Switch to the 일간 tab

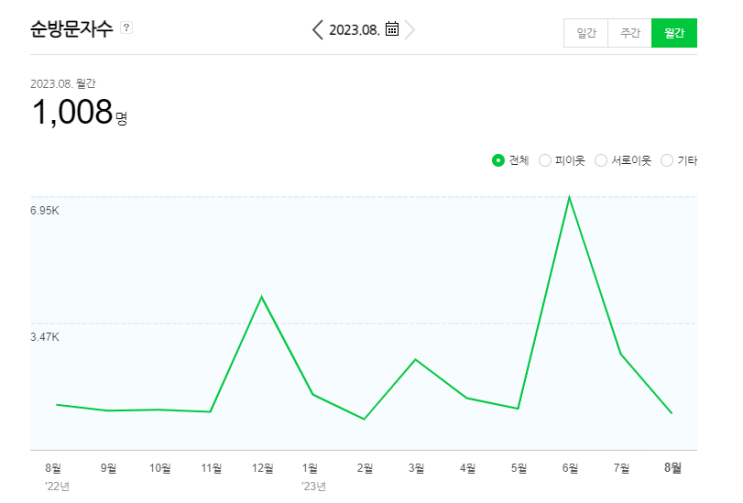586,33
